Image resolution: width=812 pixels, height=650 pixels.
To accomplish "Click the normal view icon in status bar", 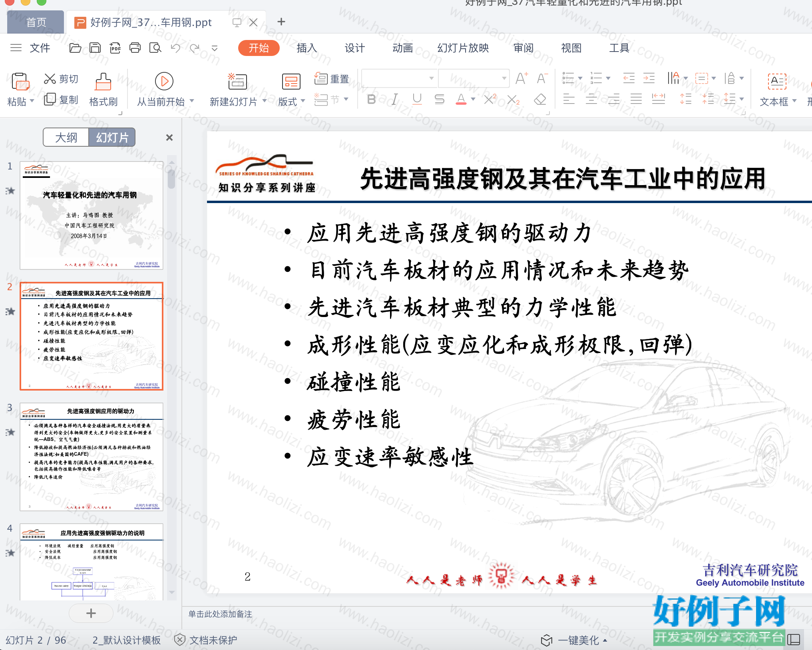I will pyautogui.click(x=794, y=640).
